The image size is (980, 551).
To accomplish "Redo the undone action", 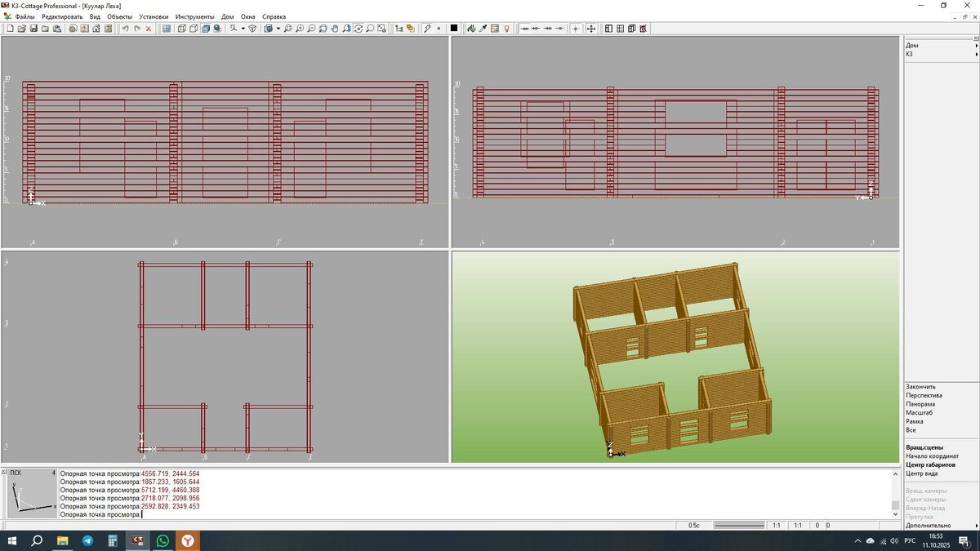I will coord(137,28).
